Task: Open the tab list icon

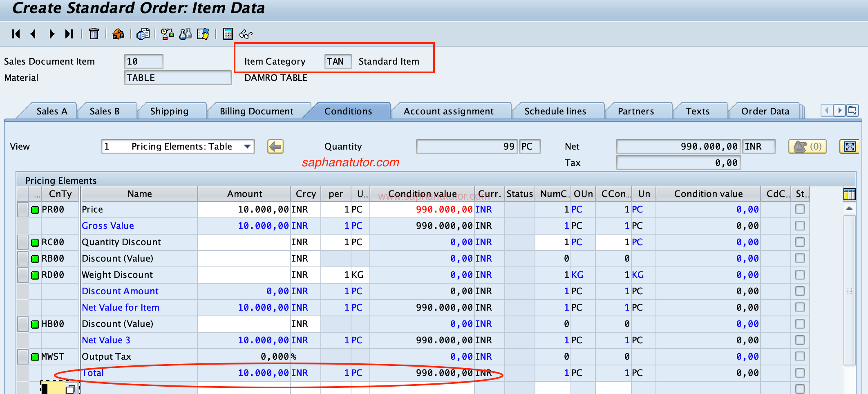Action: (x=852, y=110)
